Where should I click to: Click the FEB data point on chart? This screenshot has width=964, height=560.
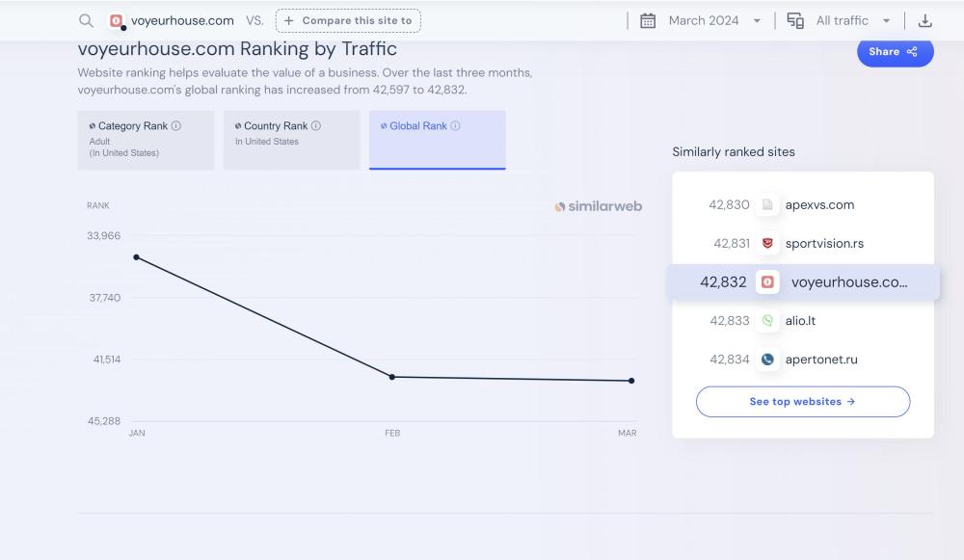[392, 377]
